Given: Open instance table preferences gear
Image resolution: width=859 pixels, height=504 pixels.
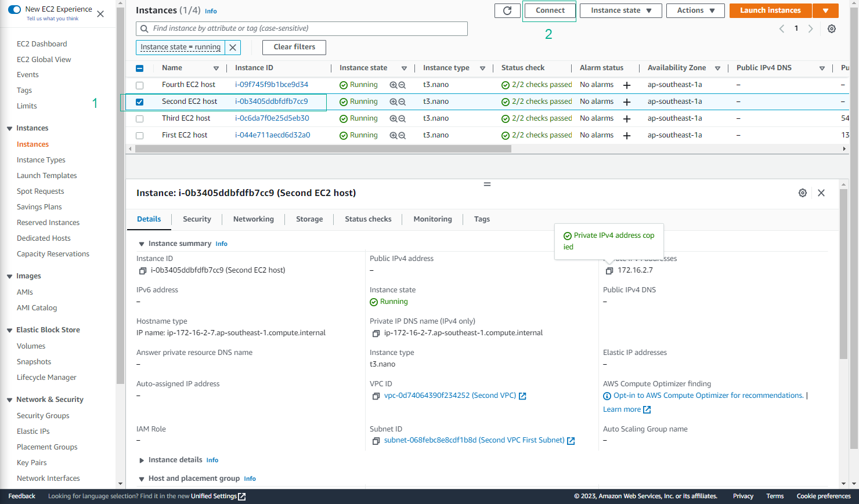Looking at the screenshot, I should pos(832,28).
